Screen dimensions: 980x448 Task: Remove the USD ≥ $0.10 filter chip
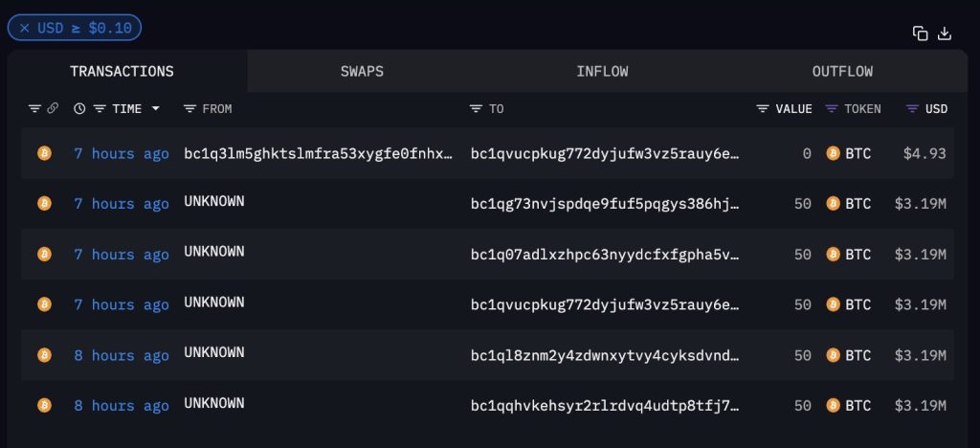(x=24, y=28)
